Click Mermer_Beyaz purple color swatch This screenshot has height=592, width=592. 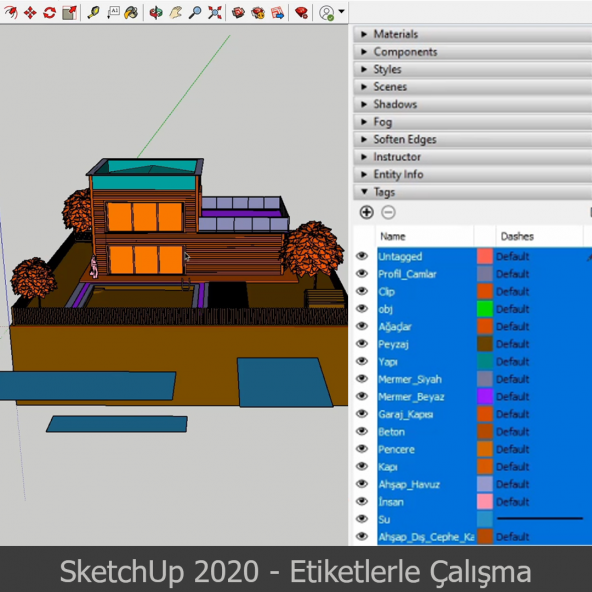pyautogui.click(x=485, y=396)
